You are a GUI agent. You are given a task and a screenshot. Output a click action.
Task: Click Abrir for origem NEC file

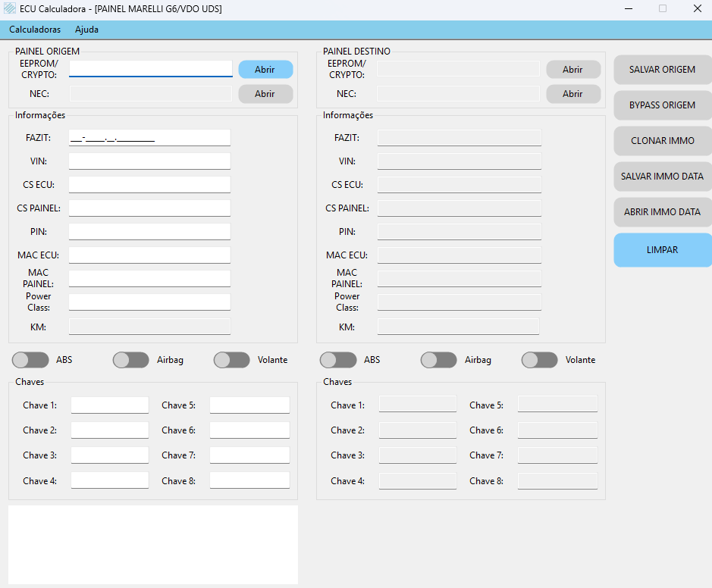(265, 94)
